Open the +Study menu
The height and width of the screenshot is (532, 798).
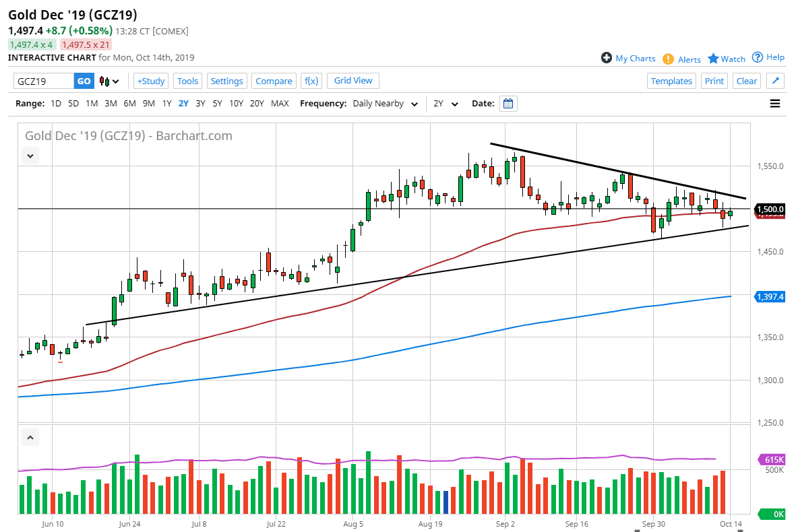(151, 81)
